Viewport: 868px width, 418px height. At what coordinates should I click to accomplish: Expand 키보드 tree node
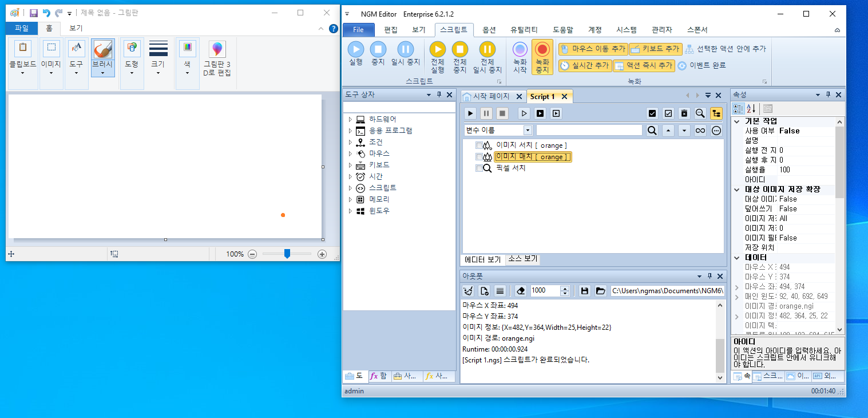350,165
